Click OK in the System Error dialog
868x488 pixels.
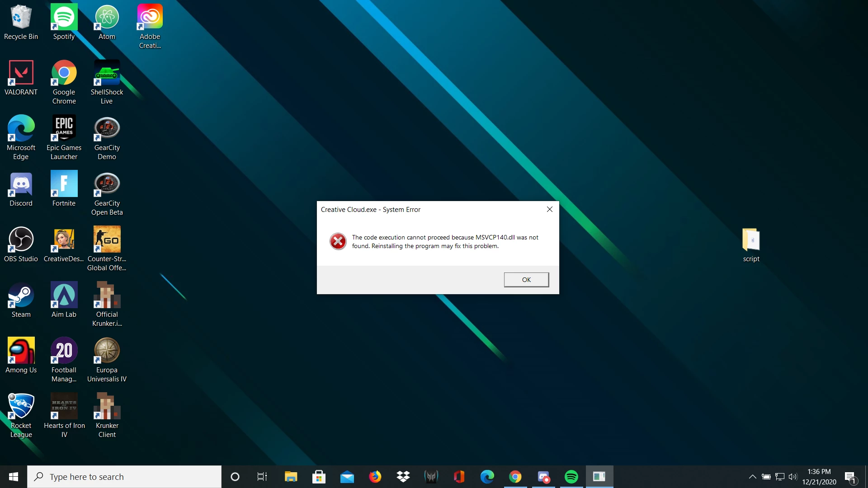(x=526, y=280)
